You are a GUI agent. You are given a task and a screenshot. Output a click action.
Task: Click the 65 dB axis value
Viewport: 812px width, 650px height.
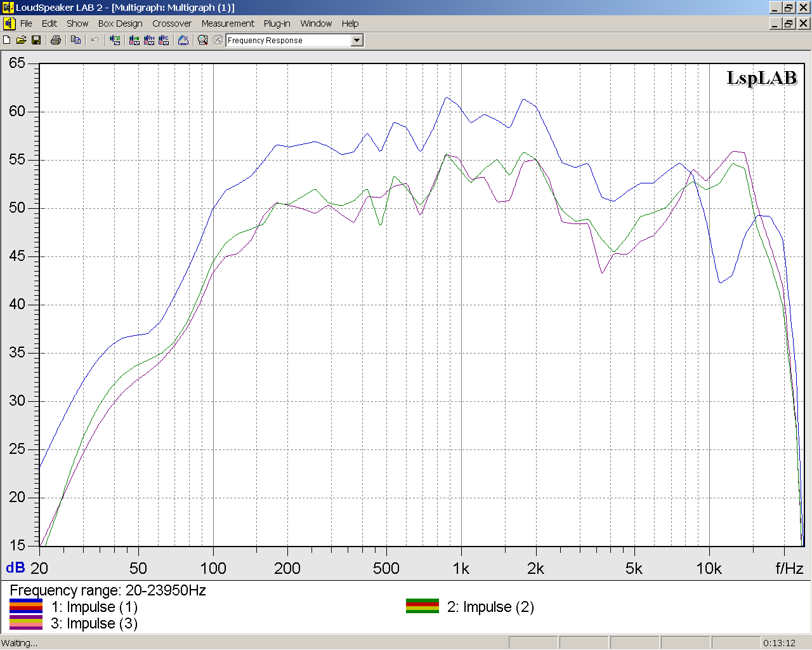[17, 63]
